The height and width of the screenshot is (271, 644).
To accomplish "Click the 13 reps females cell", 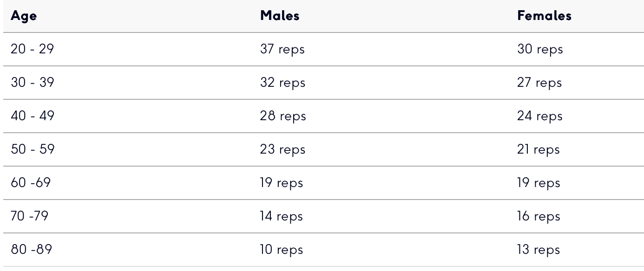I will [539, 250].
